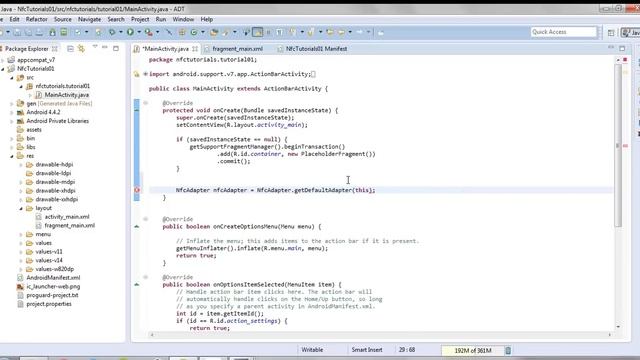Select AndroidManifest.xml in Package Explorer
Screen dimensions: 640x360
53,278
